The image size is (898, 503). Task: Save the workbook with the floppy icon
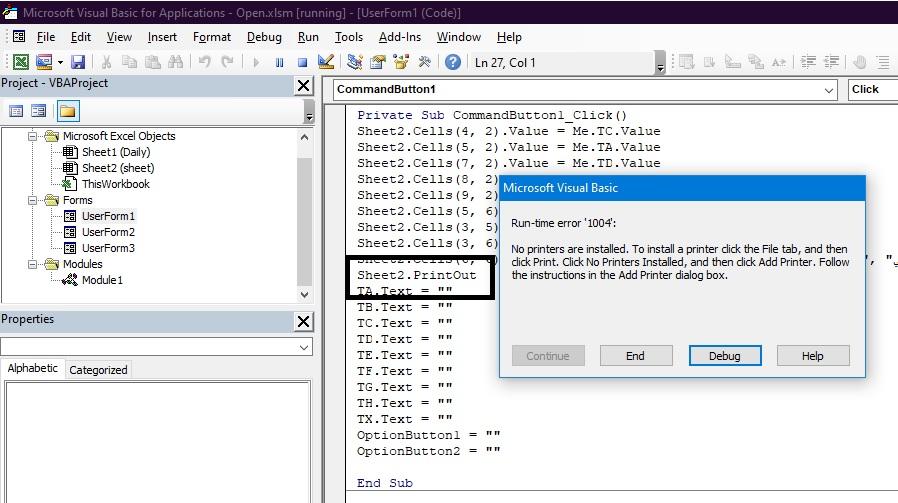click(78, 62)
